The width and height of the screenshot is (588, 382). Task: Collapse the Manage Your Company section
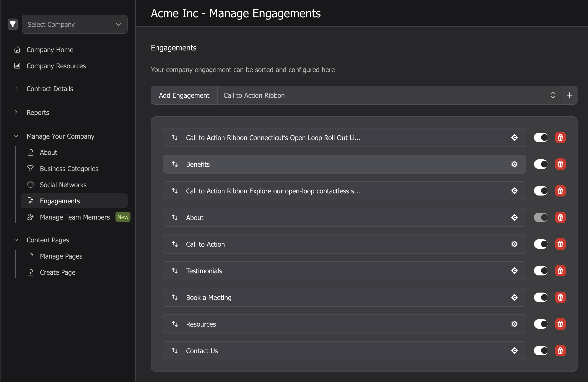click(x=60, y=136)
